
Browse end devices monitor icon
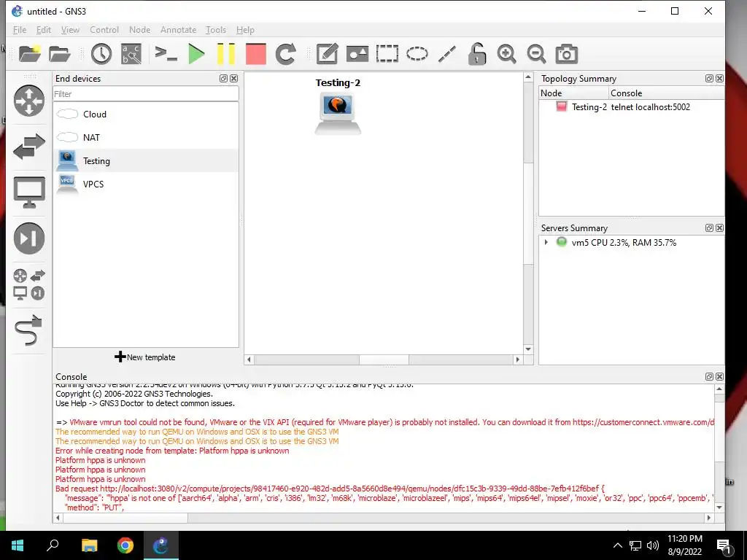pyautogui.click(x=29, y=192)
